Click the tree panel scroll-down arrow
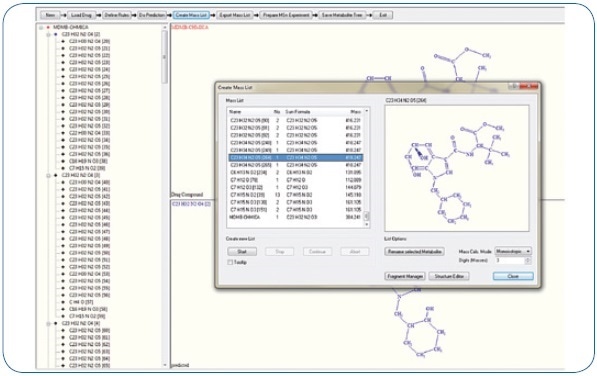Viewport: 597px width, 376px height. click(164, 365)
